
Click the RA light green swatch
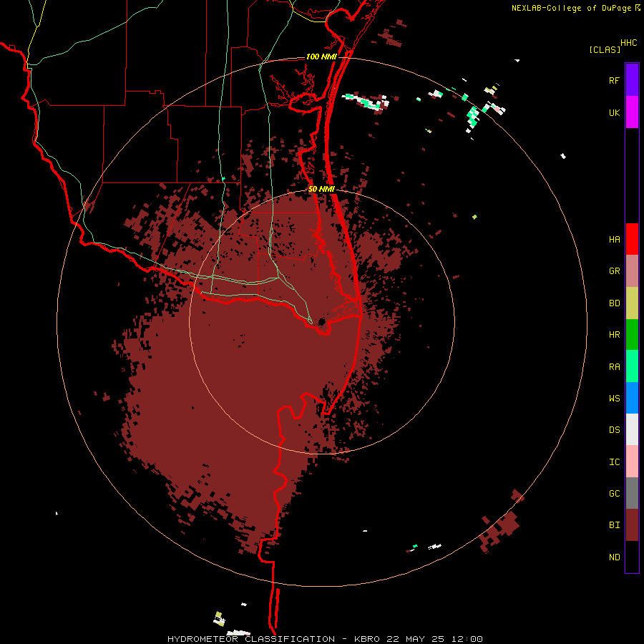click(632, 366)
